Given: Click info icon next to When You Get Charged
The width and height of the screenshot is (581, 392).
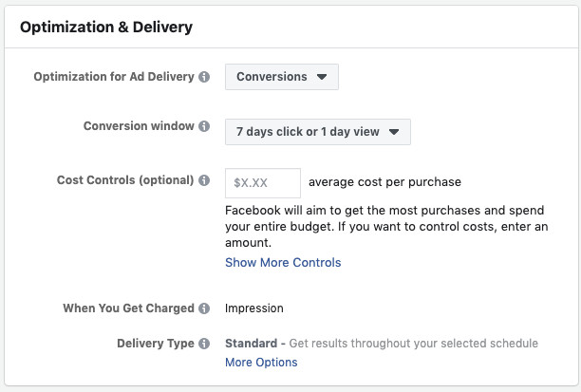Looking at the screenshot, I should pyautogui.click(x=204, y=308).
